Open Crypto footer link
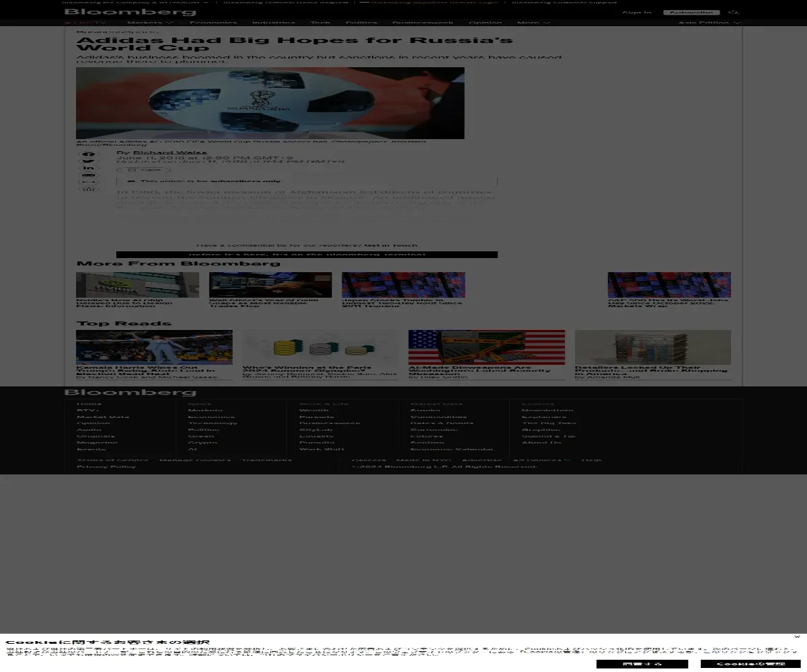This screenshot has height=672, width=807. [x=202, y=443]
